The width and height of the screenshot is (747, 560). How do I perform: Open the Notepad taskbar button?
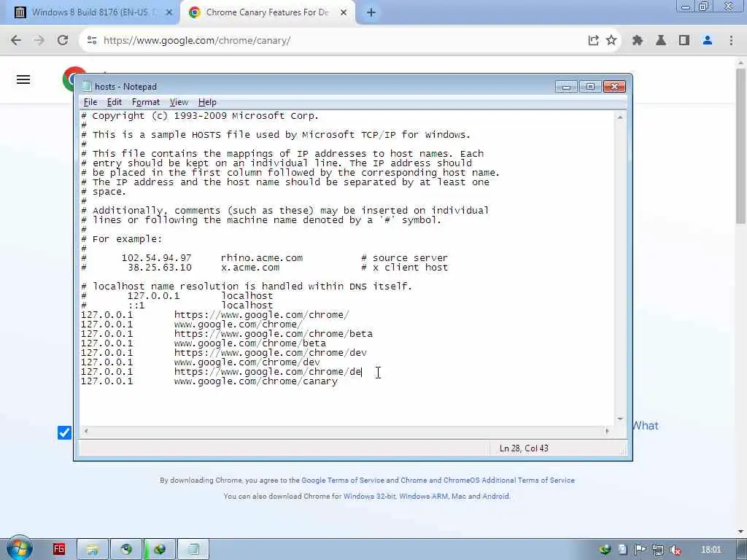193,550
